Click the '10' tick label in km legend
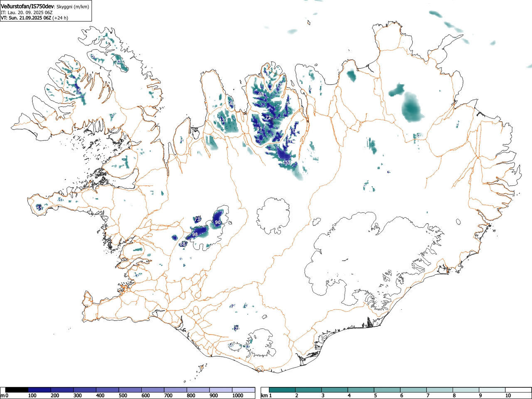This screenshot has height=399, width=532. coord(508,396)
